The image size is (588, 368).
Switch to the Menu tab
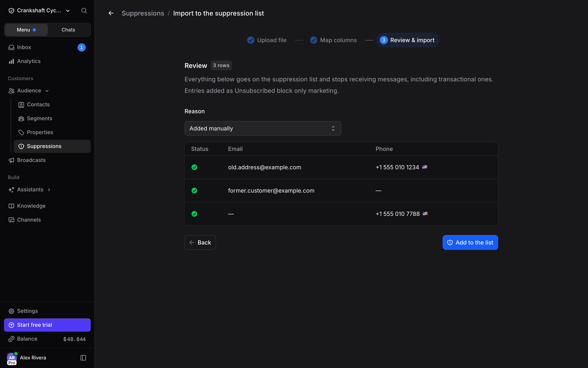coord(26,30)
